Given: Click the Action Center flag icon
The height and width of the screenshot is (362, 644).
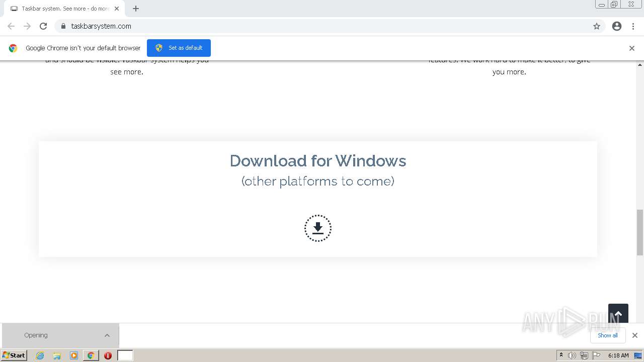Looking at the screenshot, I should click(x=596, y=355).
